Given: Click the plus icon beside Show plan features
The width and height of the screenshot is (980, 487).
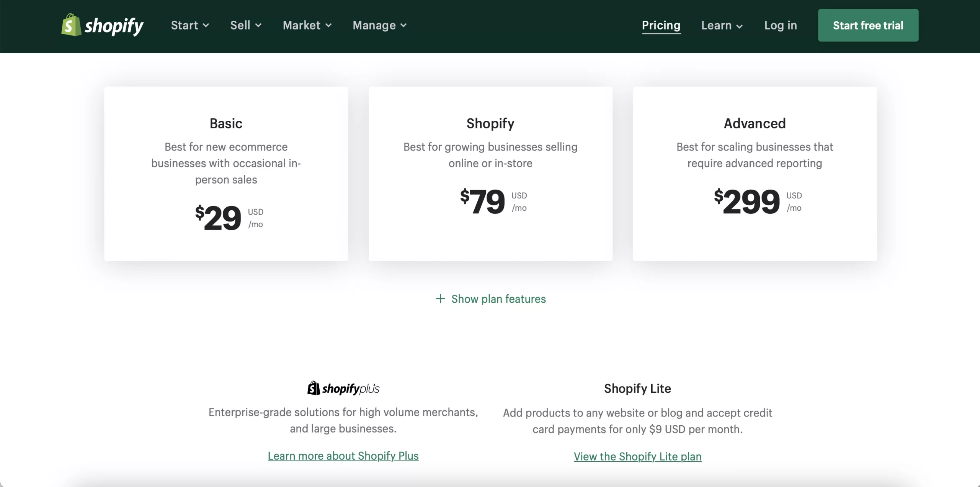Looking at the screenshot, I should click(x=441, y=299).
